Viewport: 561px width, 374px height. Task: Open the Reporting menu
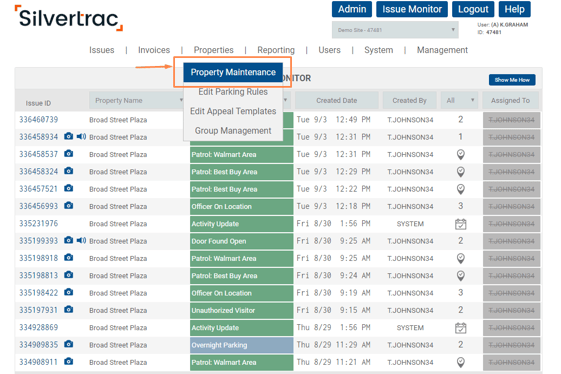point(276,50)
